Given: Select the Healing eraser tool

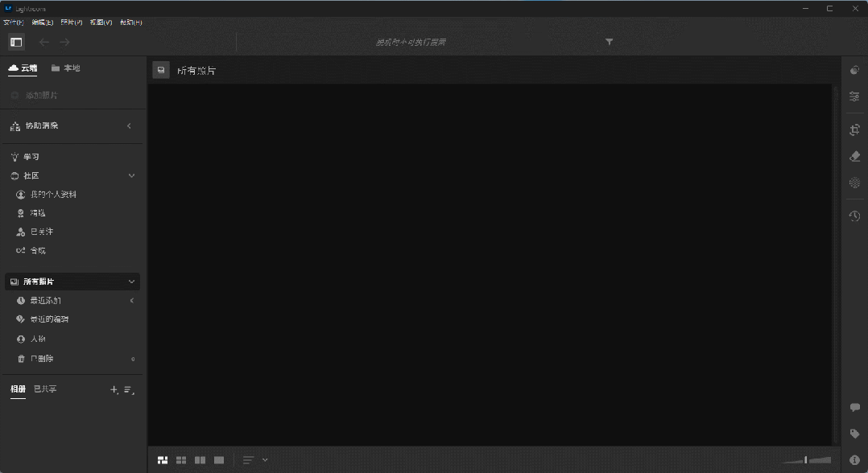Looking at the screenshot, I should pos(855,157).
